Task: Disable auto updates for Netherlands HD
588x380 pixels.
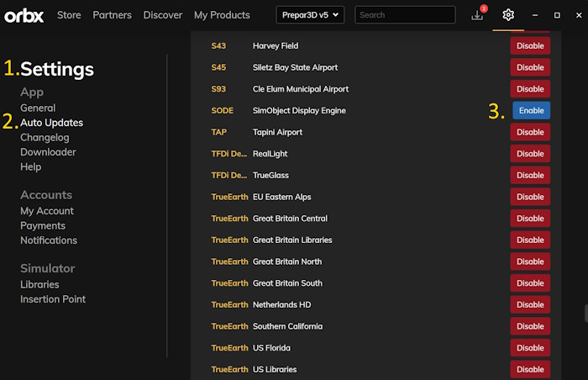Action: (x=530, y=305)
